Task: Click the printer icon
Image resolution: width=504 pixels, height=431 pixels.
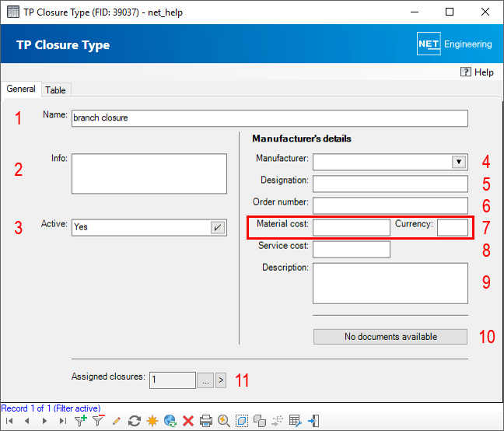Action: tap(206, 421)
